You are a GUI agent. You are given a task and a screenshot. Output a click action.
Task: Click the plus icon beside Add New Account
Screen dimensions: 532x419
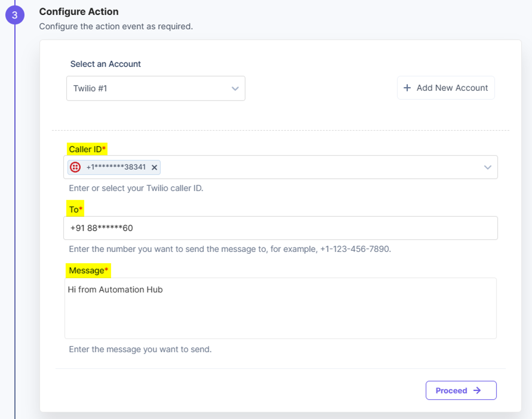pos(407,88)
